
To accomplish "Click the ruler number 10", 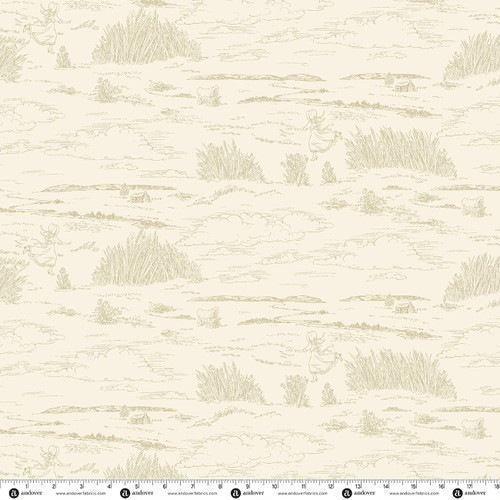I will coord(274,486).
